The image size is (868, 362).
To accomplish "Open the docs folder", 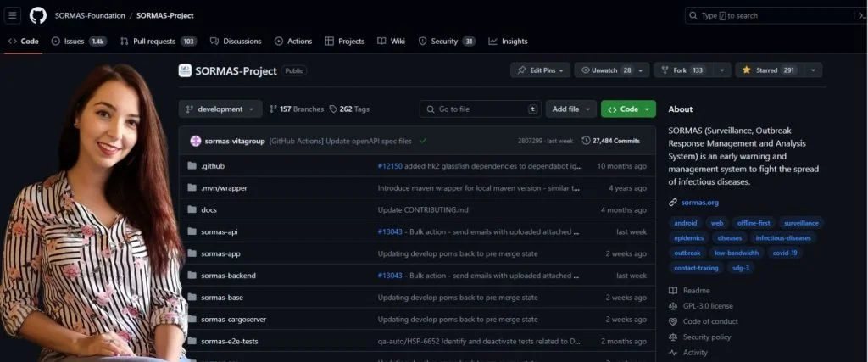I will click(209, 209).
